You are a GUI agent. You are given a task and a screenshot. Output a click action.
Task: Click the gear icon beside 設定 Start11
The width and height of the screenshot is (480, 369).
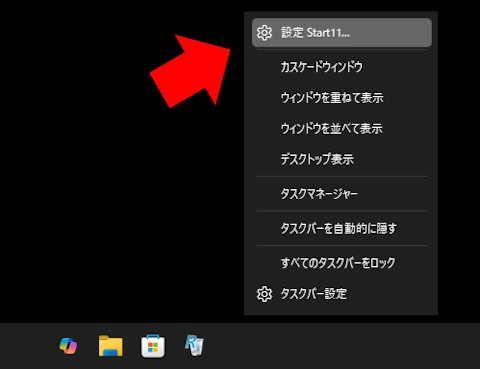tap(264, 33)
